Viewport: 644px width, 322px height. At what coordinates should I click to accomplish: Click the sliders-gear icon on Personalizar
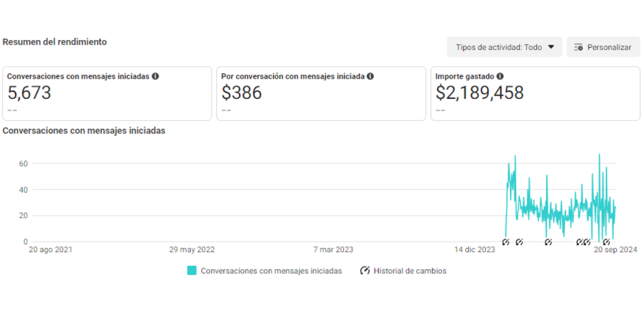point(578,47)
